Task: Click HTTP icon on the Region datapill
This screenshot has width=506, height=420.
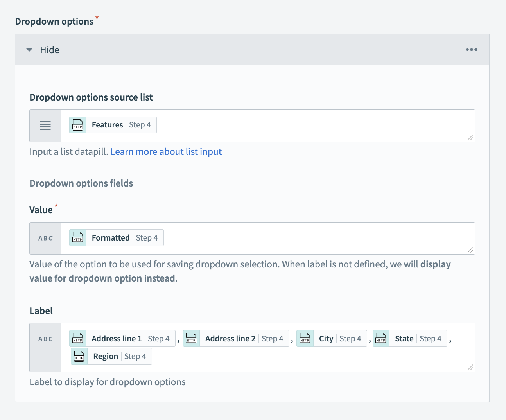Action: pyautogui.click(x=79, y=356)
